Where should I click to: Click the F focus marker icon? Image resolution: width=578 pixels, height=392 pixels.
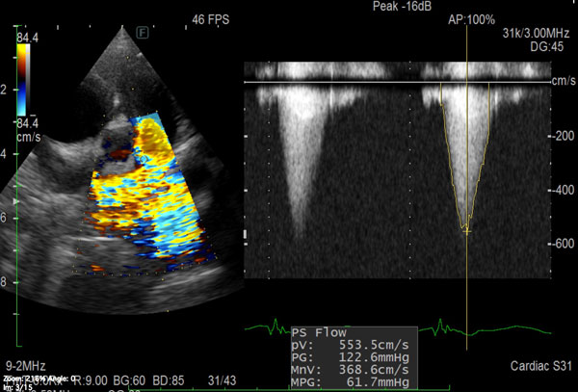click(x=143, y=30)
